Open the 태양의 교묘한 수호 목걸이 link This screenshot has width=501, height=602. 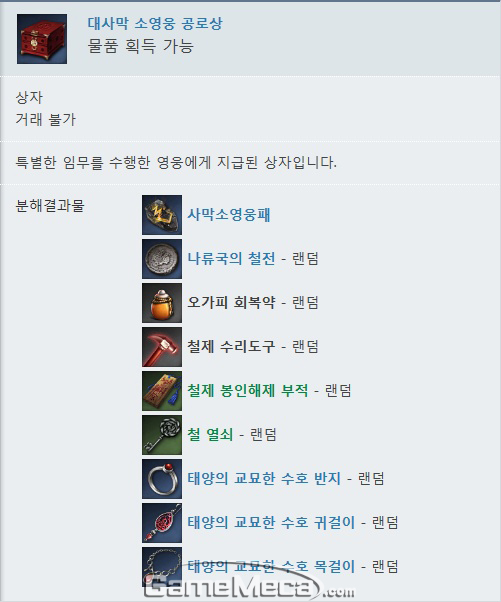point(271,566)
